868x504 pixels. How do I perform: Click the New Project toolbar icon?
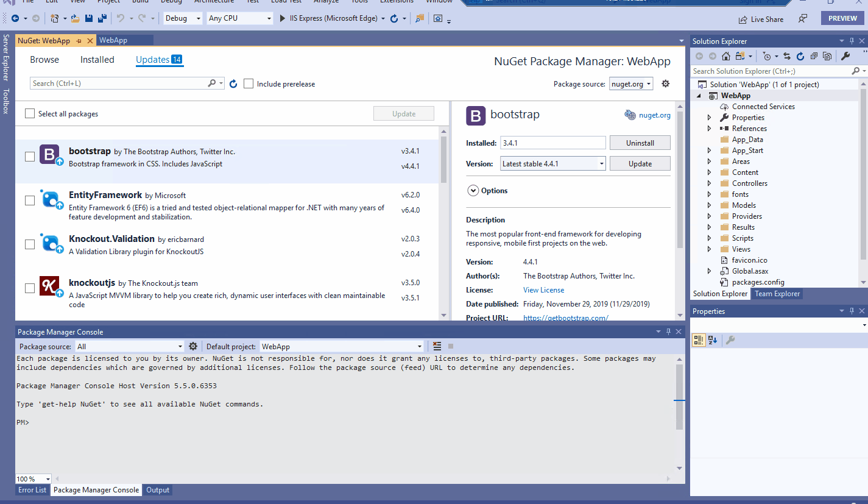[x=55, y=18]
